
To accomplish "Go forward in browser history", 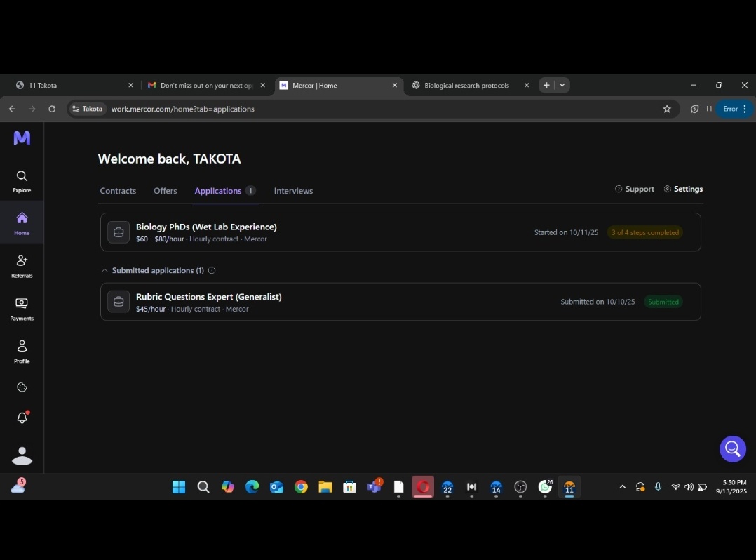I will [x=32, y=109].
